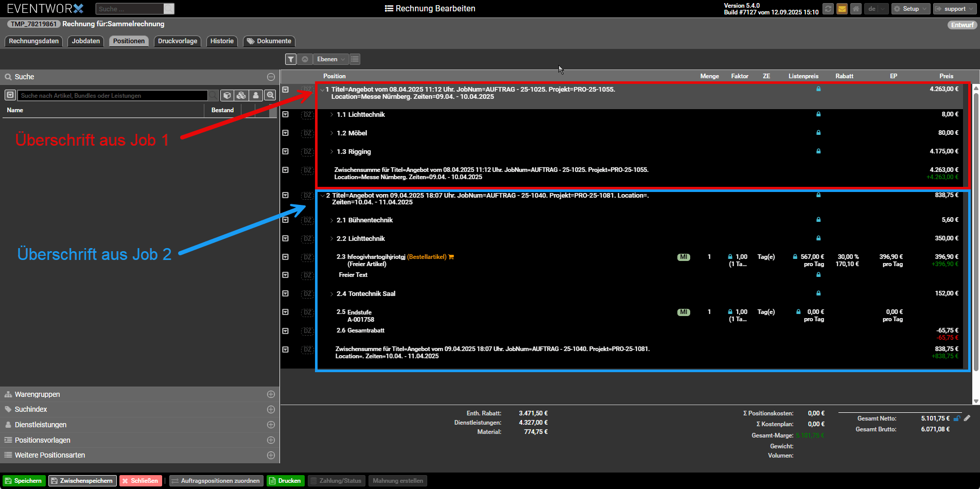Click the refresh icon in top bar
Screen dimensions: 980x489
(828, 9)
